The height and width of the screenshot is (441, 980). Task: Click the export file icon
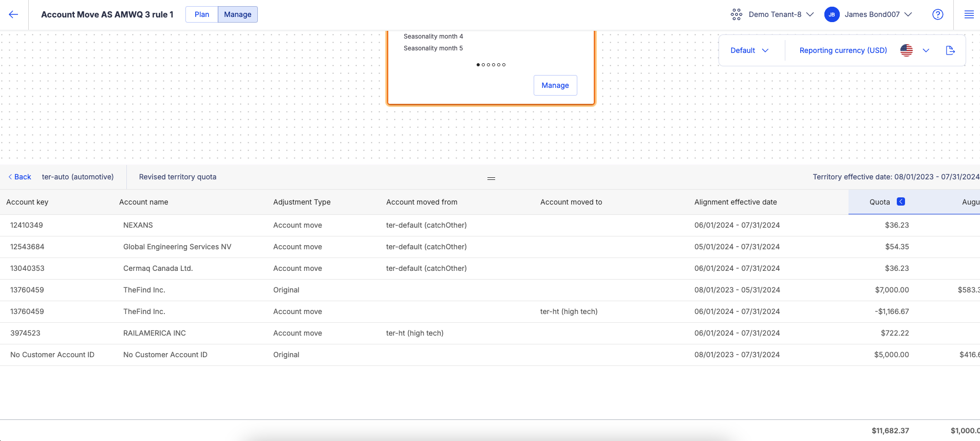(x=950, y=50)
